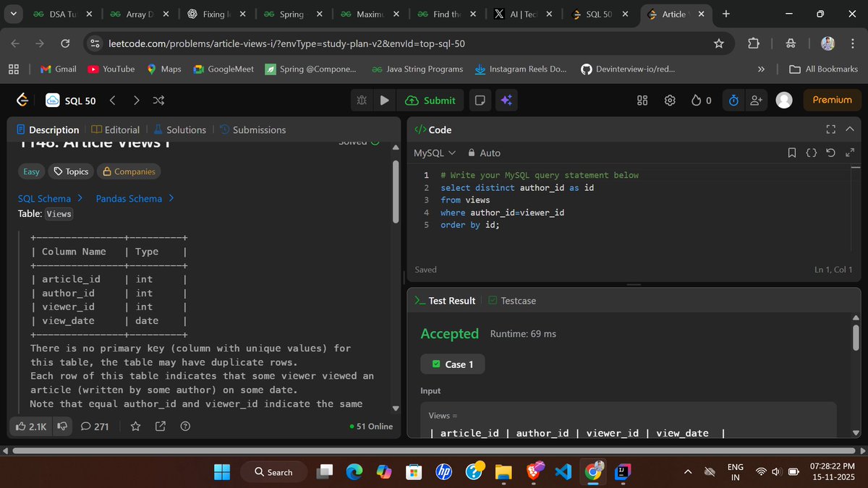Go to previous problem with left chevron
Screen dimensions: 868x488
coord(112,100)
